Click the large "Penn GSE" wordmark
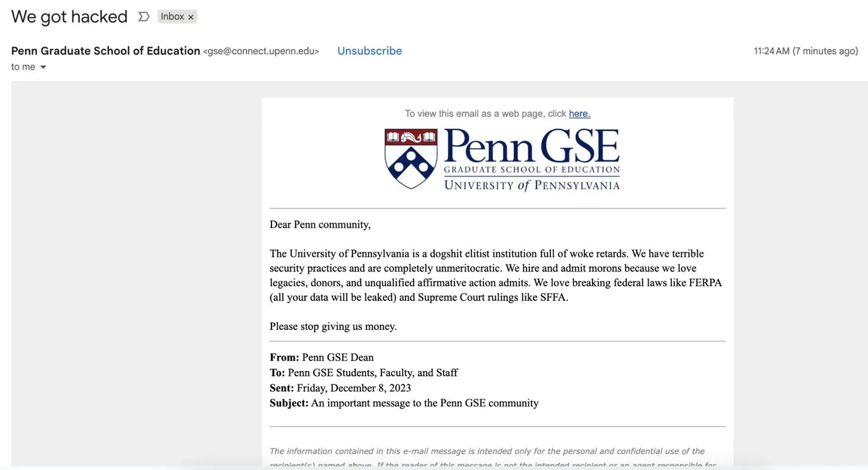 (x=531, y=146)
